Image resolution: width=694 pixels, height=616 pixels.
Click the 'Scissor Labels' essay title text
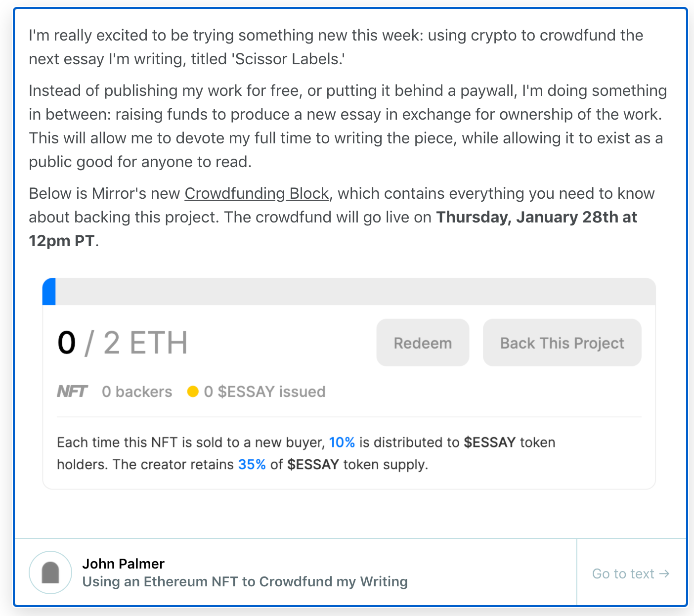coord(289,59)
